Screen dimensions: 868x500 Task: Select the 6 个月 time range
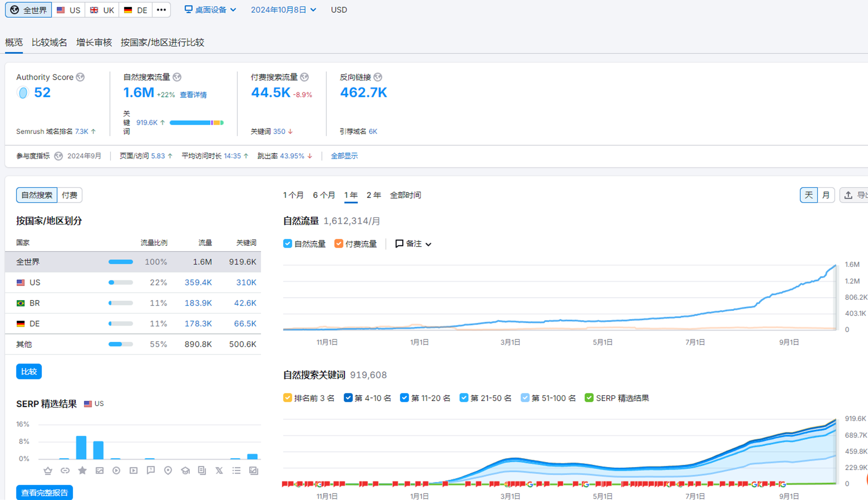[324, 195]
